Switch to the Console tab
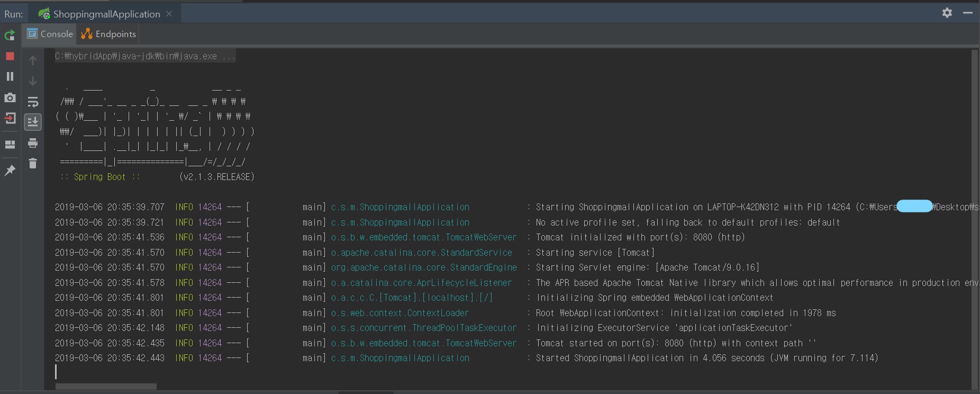This screenshot has width=980, height=394. pos(50,34)
